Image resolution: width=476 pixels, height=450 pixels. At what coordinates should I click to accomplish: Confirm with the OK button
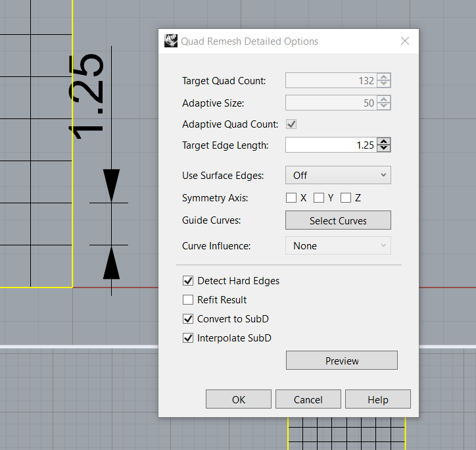pyautogui.click(x=238, y=399)
